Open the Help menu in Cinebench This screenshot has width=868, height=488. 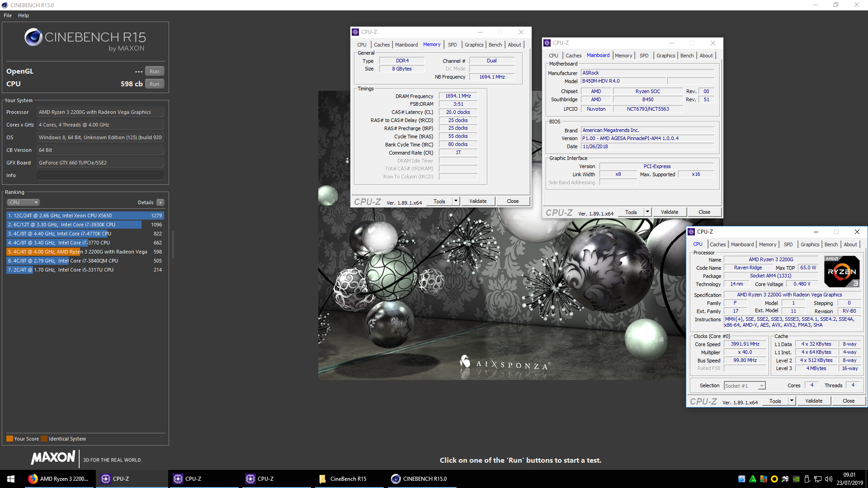click(24, 15)
